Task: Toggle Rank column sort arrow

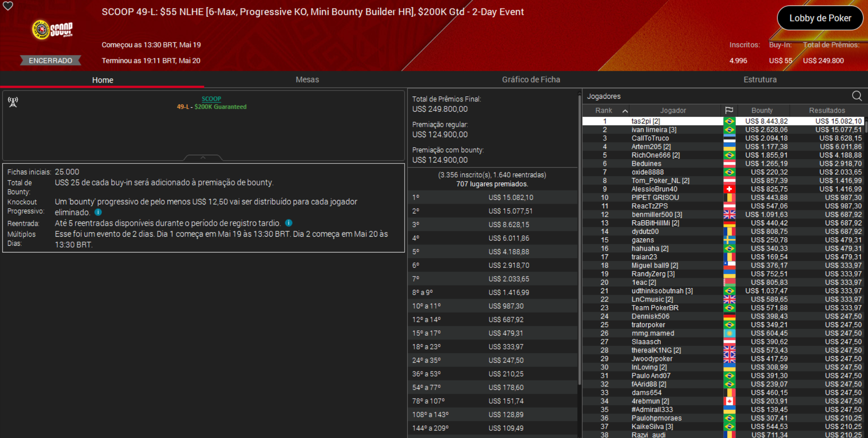Action: click(x=625, y=111)
